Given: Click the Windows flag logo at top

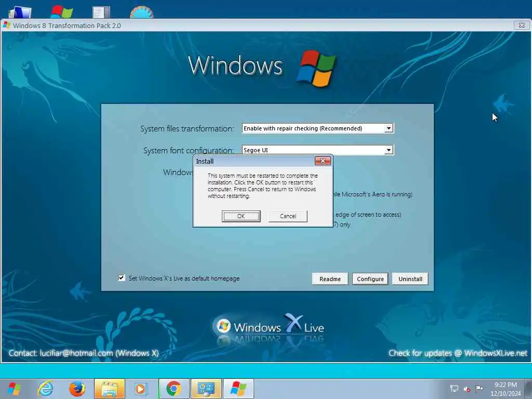Looking at the screenshot, I should (315, 68).
